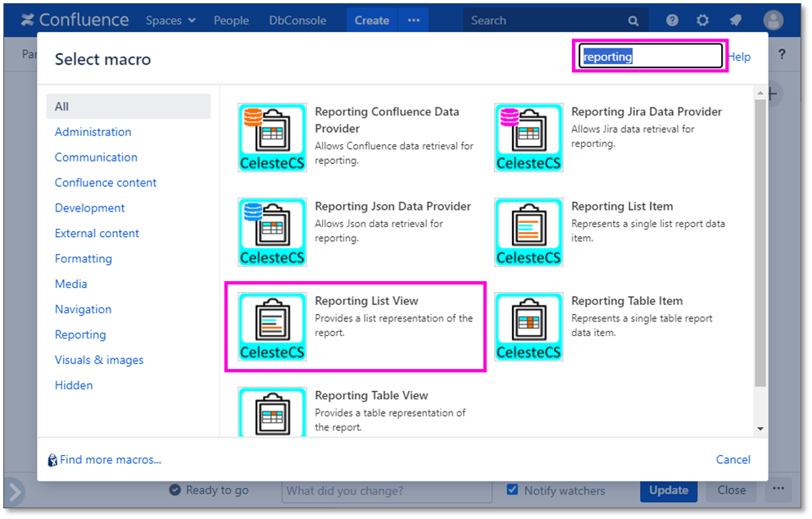
Task: Select the Administration macro category
Action: coord(93,132)
